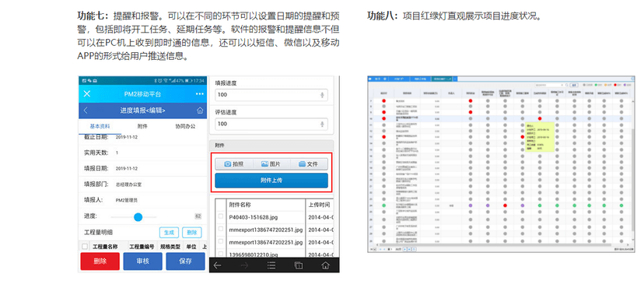
Task: Go back using the chevron beside 进度填报<编辑>
Action: tap(86, 111)
